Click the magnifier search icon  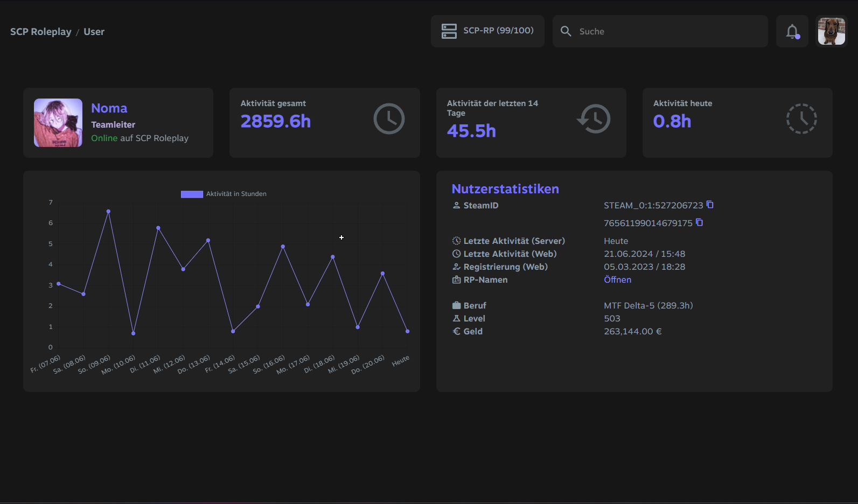click(x=566, y=31)
